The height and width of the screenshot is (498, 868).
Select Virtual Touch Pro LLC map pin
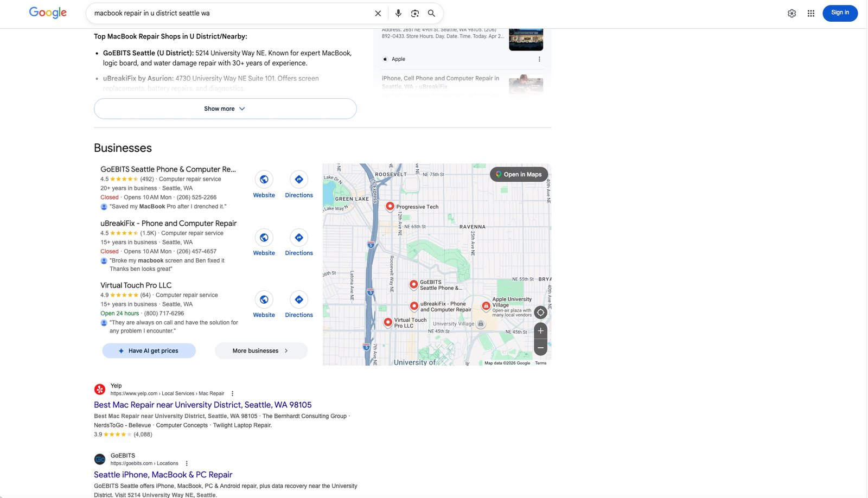388,322
